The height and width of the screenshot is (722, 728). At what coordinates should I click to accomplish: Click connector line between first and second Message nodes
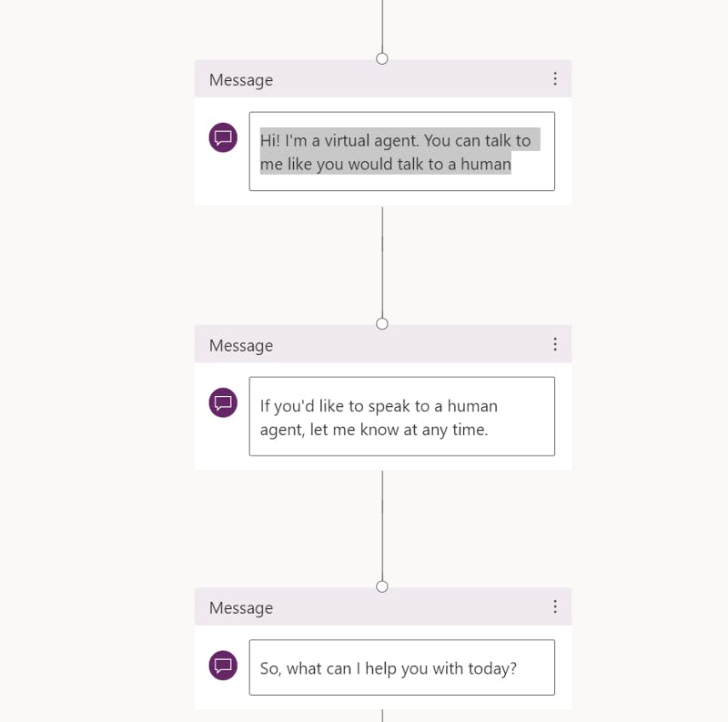point(382,262)
